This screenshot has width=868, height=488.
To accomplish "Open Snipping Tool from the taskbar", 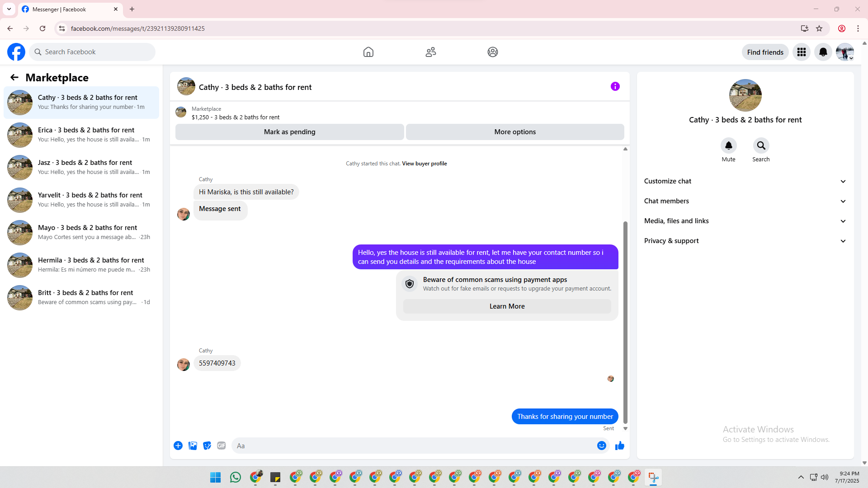I will click(653, 477).
